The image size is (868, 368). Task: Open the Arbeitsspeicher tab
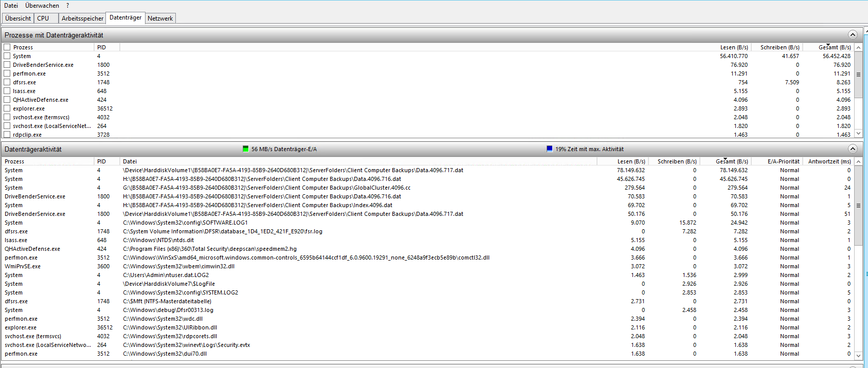pos(82,19)
